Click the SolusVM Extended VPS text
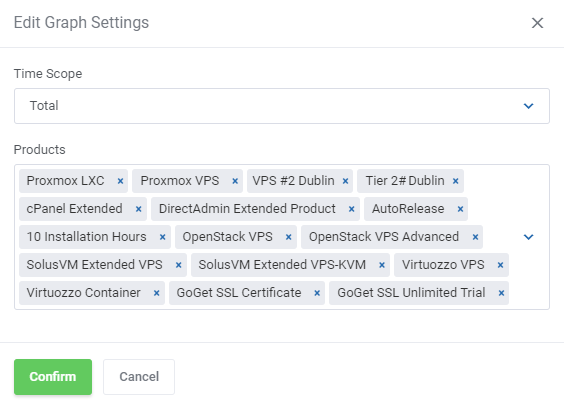Viewport: 564px width, 409px height. [94, 265]
